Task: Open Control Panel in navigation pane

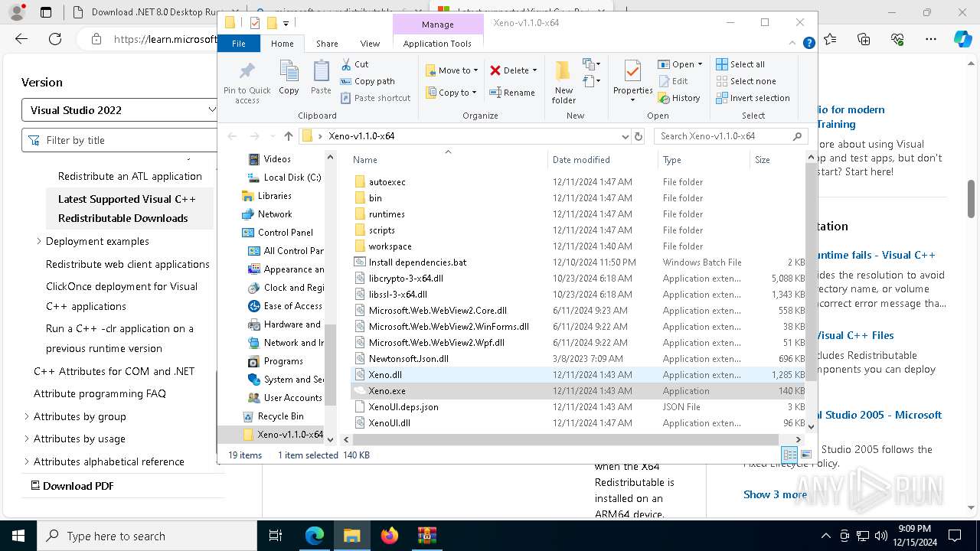Action: 285,233
